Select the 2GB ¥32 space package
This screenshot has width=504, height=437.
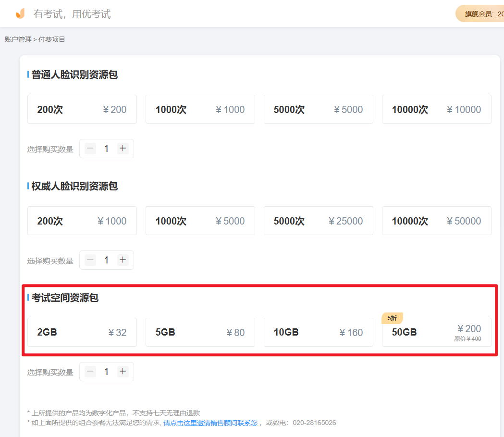(82, 332)
